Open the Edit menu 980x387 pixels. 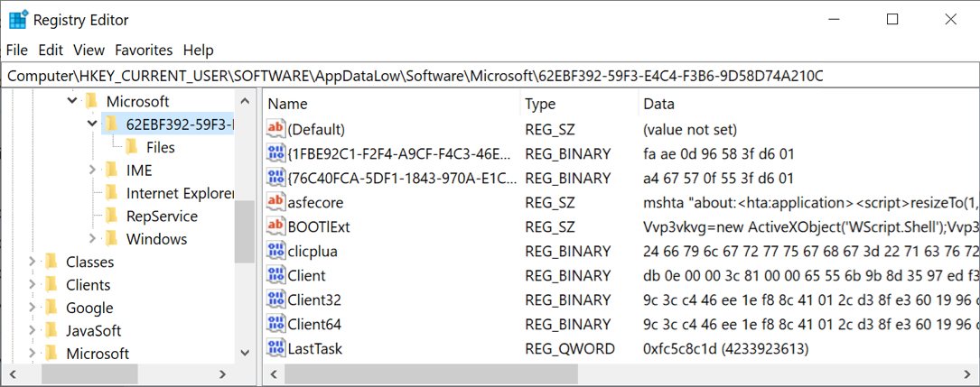[x=51, y=50]
